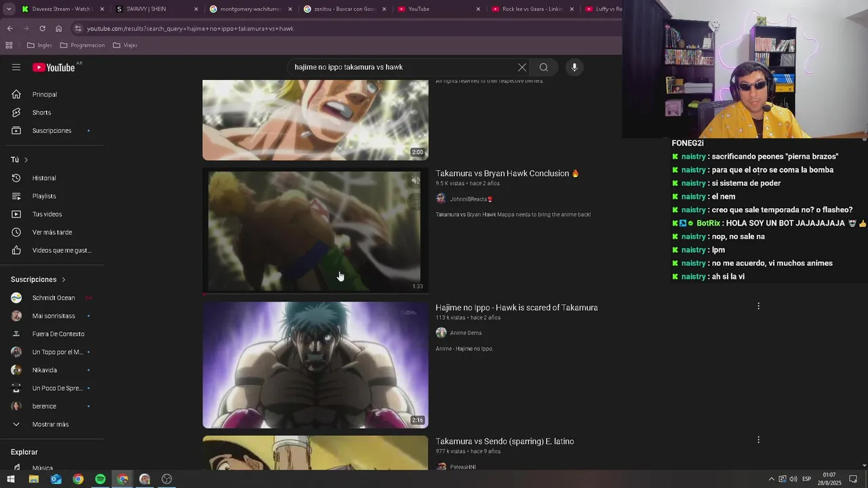View site information icon in address bar
868x488 pixels.
click(x=78, y=28)
